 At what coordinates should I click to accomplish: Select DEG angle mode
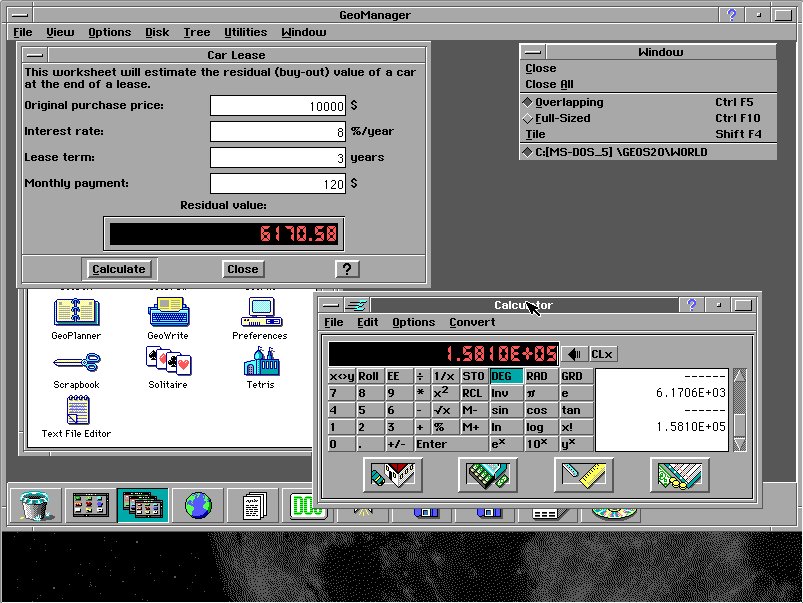pos(506,376)
